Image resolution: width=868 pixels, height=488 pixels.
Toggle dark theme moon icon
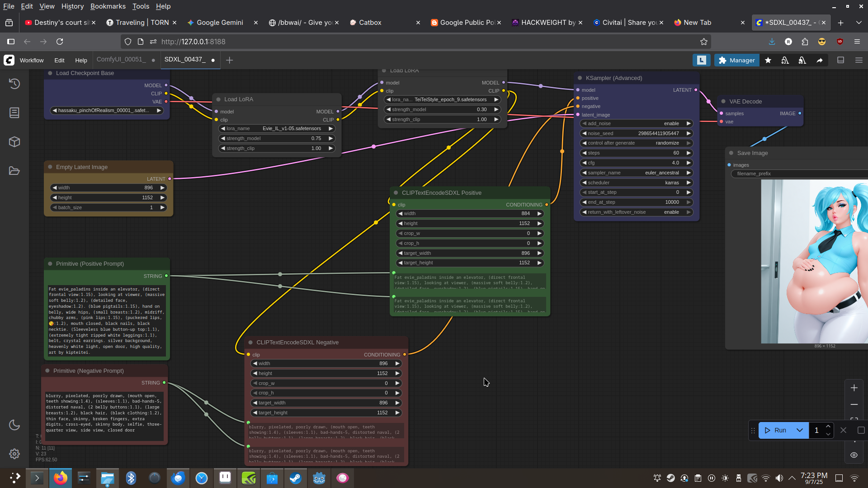pos(14,425)
